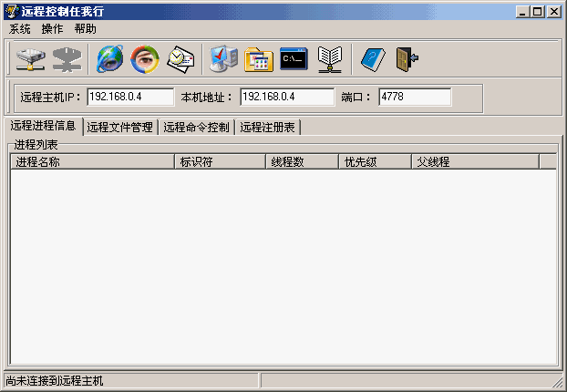Switch to the 远程注册表 tab

[x=267, y=128]
